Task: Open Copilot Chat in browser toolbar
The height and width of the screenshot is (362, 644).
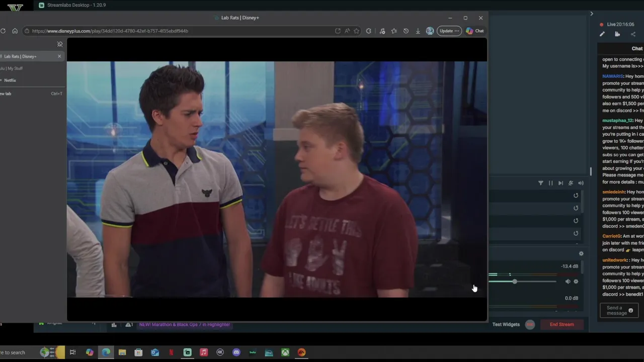Action: click(x=475, y=31)
